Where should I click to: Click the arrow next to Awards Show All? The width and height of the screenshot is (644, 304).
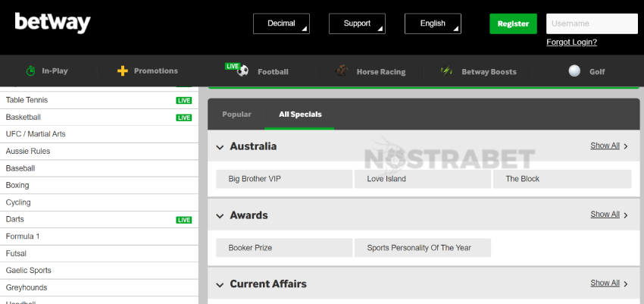coord(626,215)
